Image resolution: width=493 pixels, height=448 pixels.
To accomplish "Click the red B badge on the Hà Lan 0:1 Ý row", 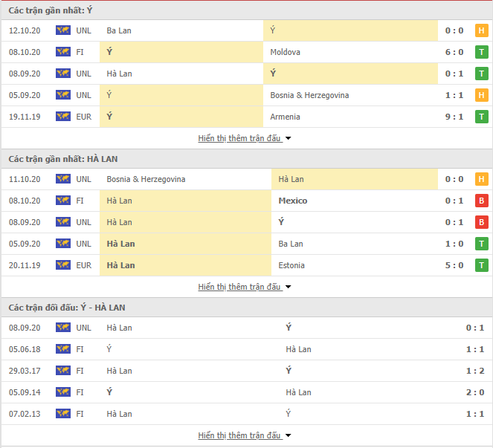I will (x=481, y=222).
